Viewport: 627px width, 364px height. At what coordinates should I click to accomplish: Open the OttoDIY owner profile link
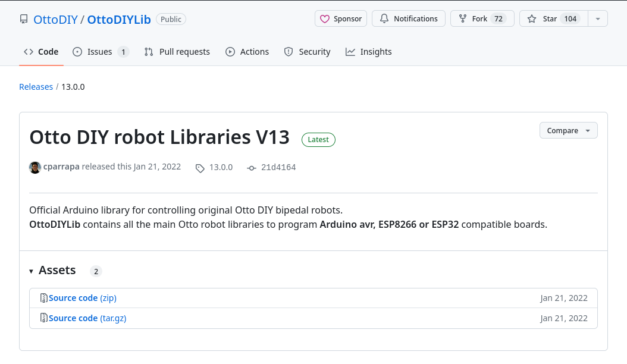(x=55, y=19)
